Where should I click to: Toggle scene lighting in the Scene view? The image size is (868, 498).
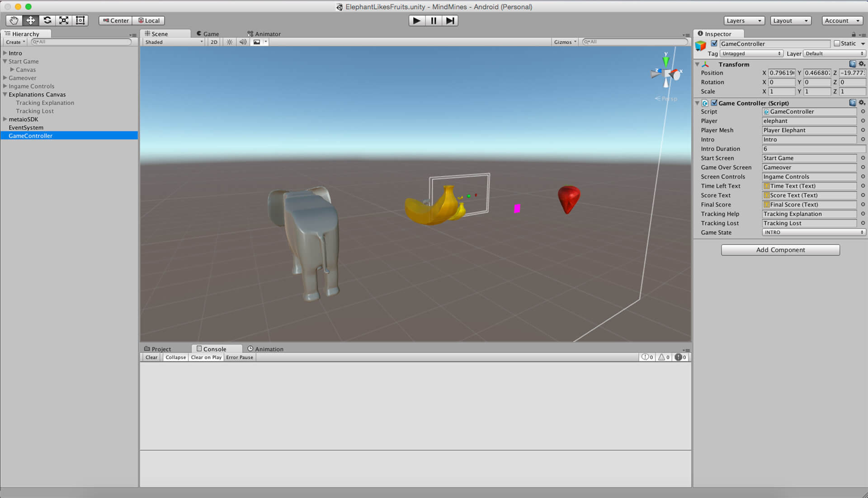tap(229, 42)
